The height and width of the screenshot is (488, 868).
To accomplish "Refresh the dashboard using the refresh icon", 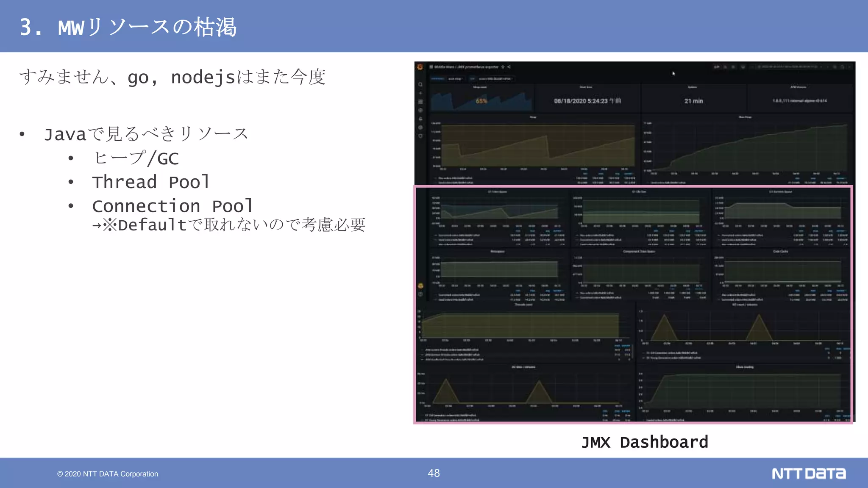I will (842, 67).
